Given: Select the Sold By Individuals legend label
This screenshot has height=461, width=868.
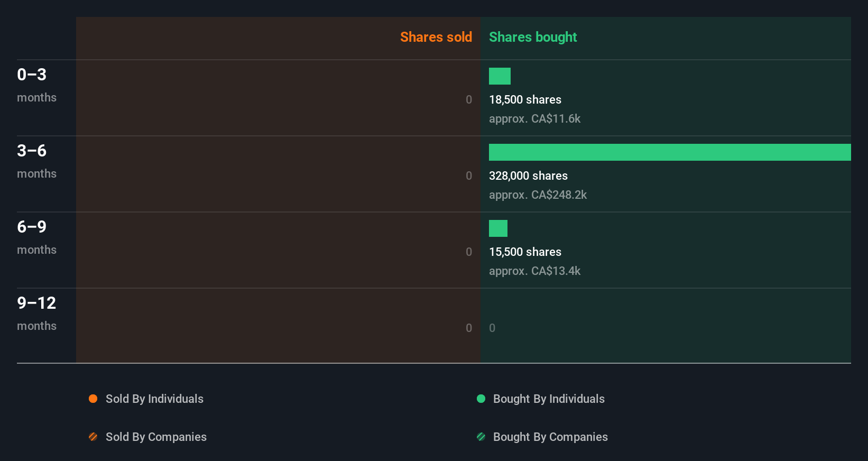Looking at the screenshot, I should coord(154,399).
